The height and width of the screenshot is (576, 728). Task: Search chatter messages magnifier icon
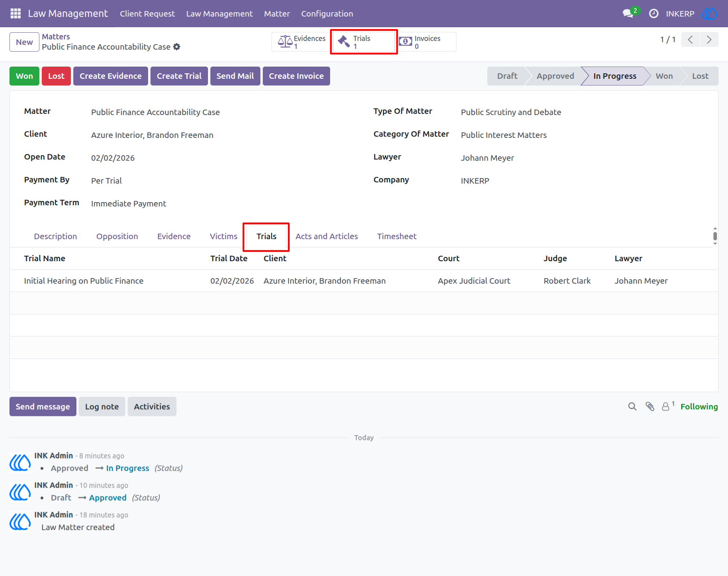click(632, 407)
